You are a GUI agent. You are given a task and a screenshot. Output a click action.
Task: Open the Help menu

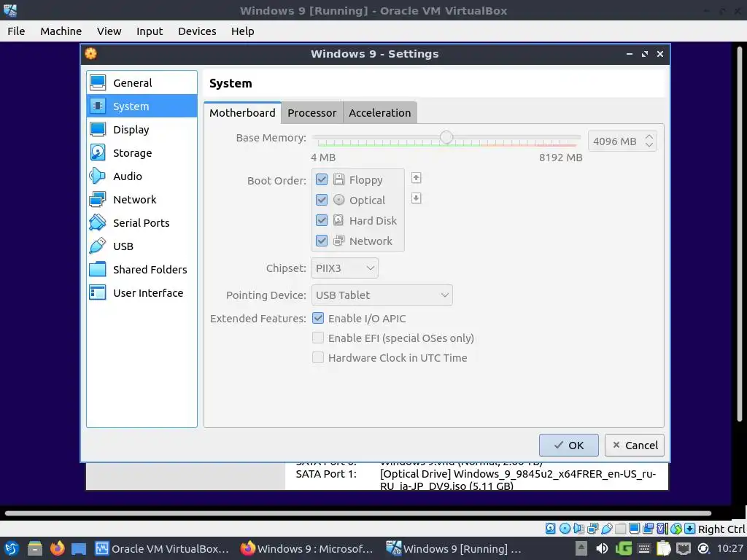click(x=242, y=31)
